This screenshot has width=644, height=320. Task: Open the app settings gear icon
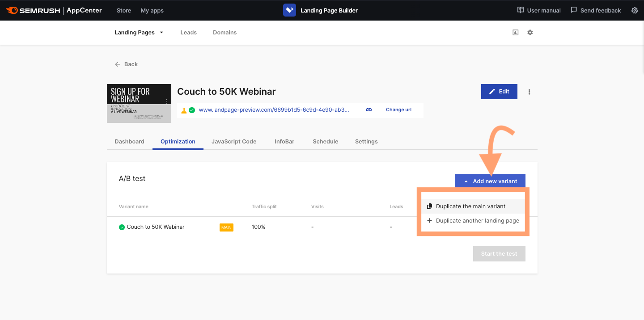pos(634,10)
